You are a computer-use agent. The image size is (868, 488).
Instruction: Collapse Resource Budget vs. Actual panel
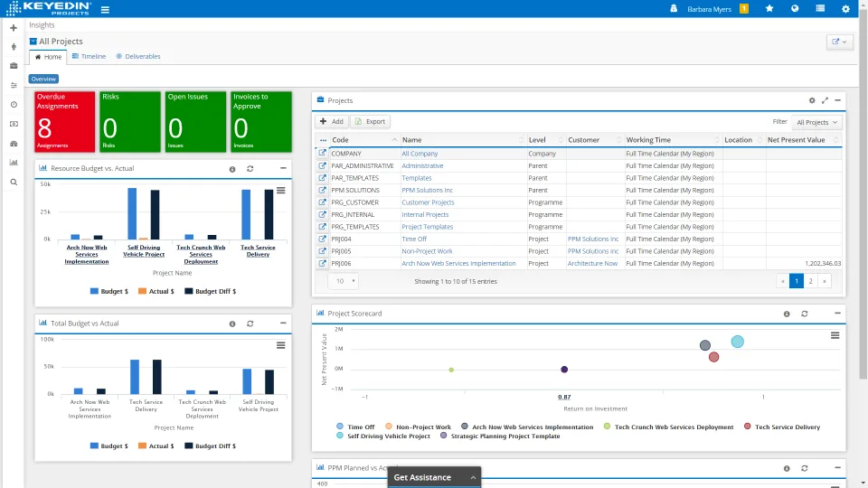pos(283,168)
